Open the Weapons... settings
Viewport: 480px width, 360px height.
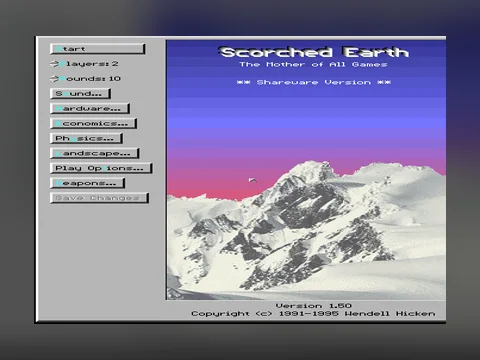[x=88, y=183]
